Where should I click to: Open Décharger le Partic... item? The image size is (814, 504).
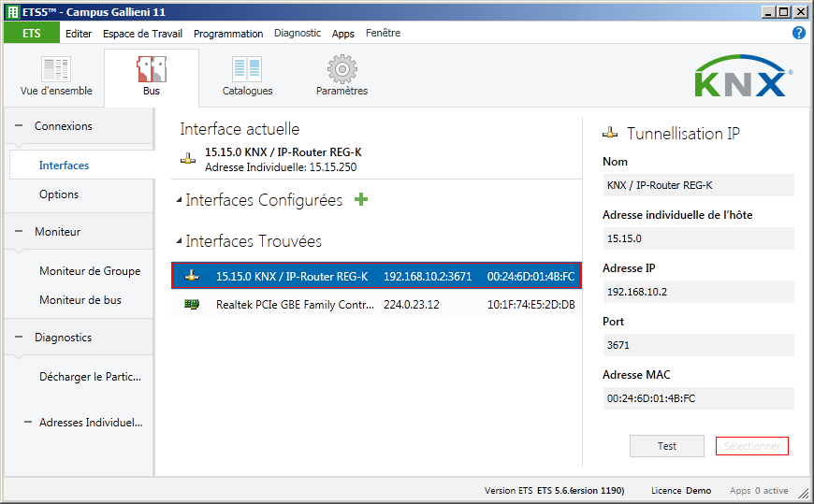point(90,377)
